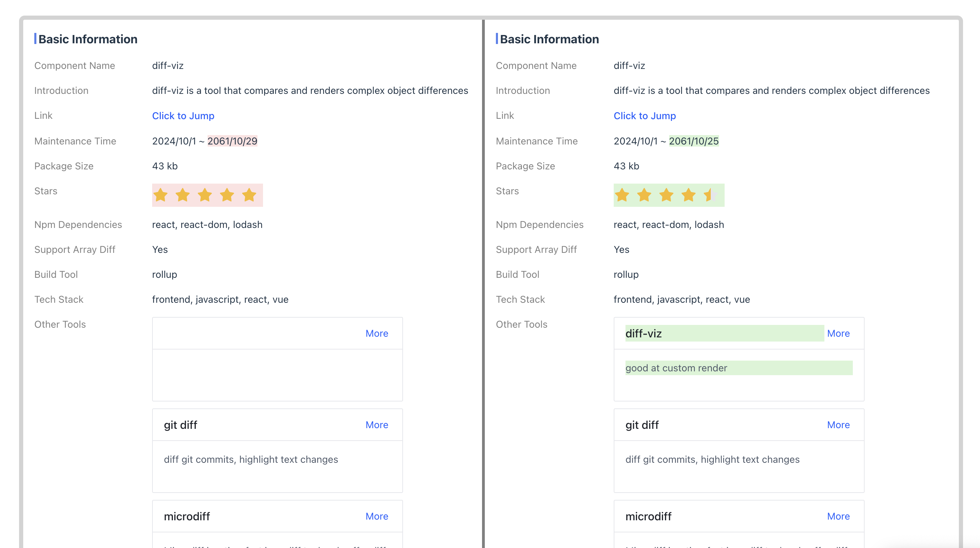Click the first star in right panel
Screen dimensions: 980x548
(x=622, y=195)
